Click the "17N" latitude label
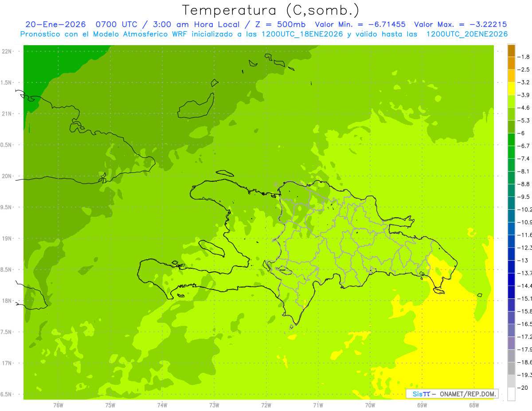 click(x=7, y=363)
